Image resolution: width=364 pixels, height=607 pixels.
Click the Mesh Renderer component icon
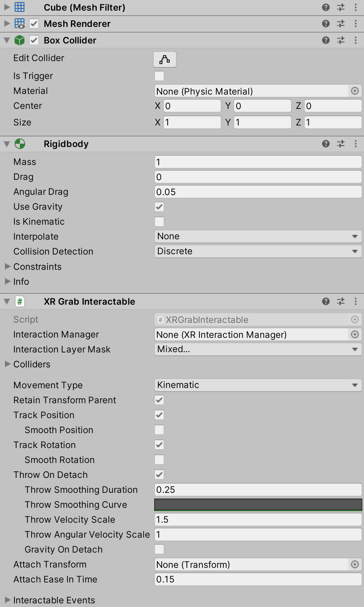[20, 24]
